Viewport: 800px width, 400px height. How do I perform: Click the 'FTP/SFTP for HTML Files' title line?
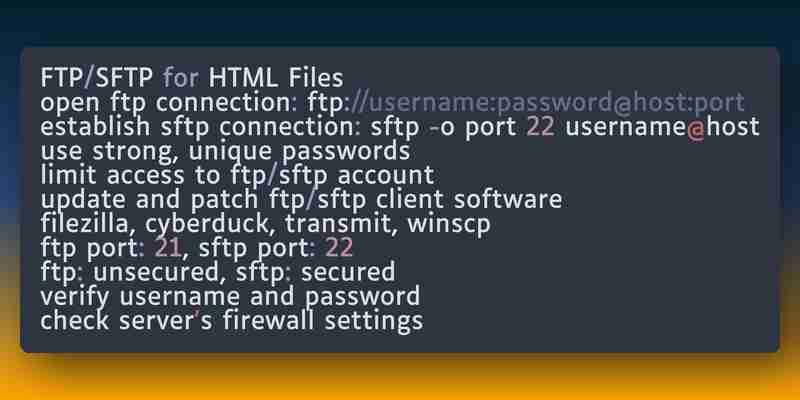click(192, 79)
